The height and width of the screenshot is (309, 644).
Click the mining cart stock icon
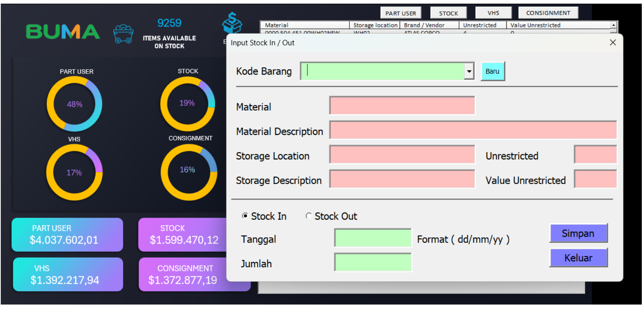(123, 34)
